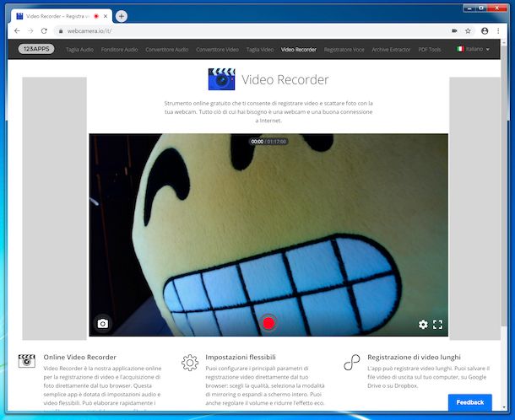Open the Italiano language dropdown
This screenshot has height=420, width=515.
pyautogui.click(x=474, y=49)
